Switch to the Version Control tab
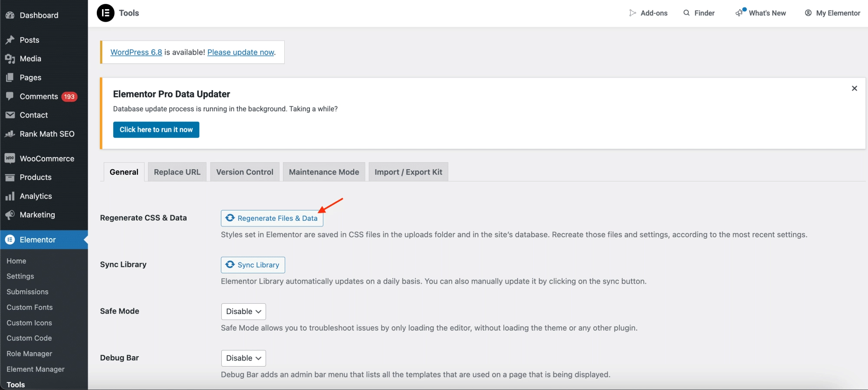The height and width of the screenshot is (390, 868). (x=245, y=172)
